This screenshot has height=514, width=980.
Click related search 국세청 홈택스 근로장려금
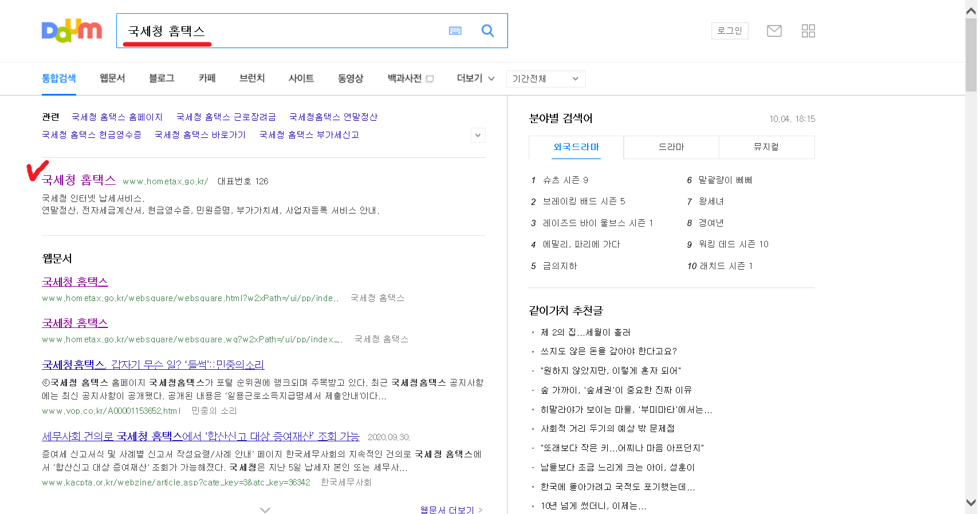point(226,117)
